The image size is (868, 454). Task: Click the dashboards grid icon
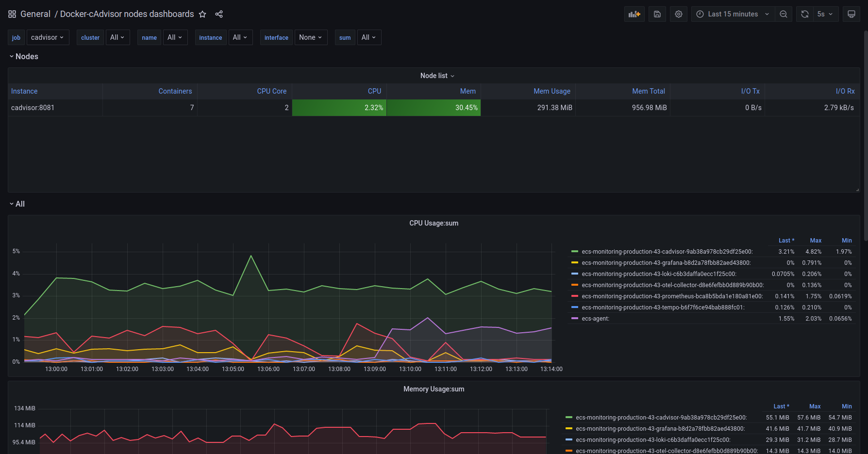(x=12, y=14)
